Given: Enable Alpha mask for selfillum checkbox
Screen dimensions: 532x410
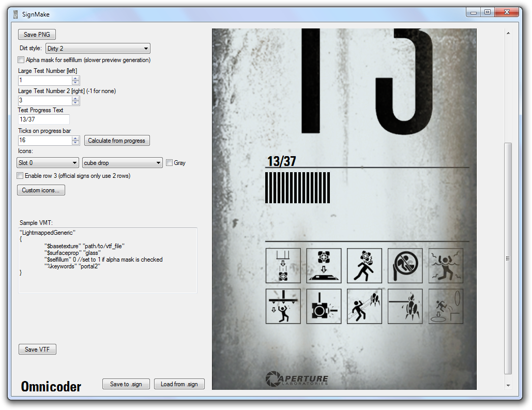Looking at the screenshot, I should coord(21,60).
